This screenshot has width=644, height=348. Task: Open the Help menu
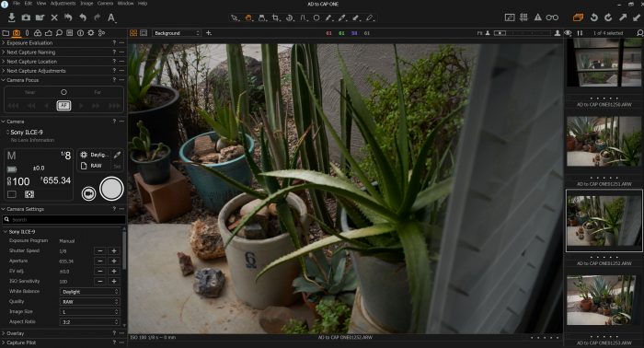[142, 4]
